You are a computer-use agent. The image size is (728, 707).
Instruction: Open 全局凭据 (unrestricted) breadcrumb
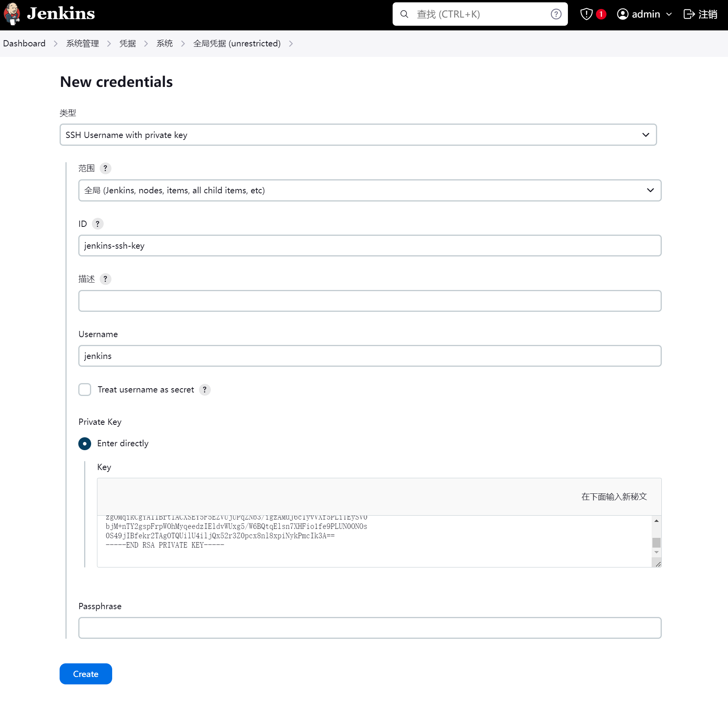point(237,43)
